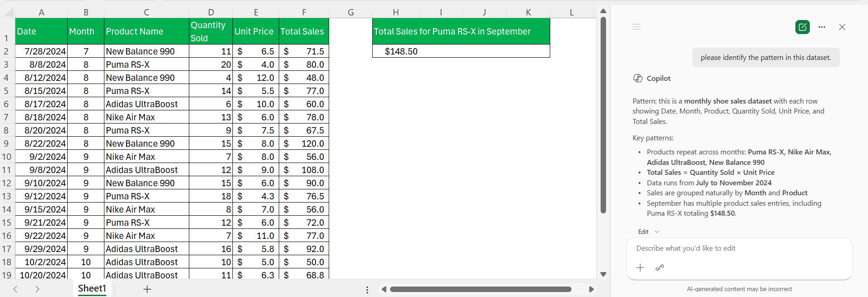
Task: Click the horizontal scrollbar thumb
Action: 481,289
